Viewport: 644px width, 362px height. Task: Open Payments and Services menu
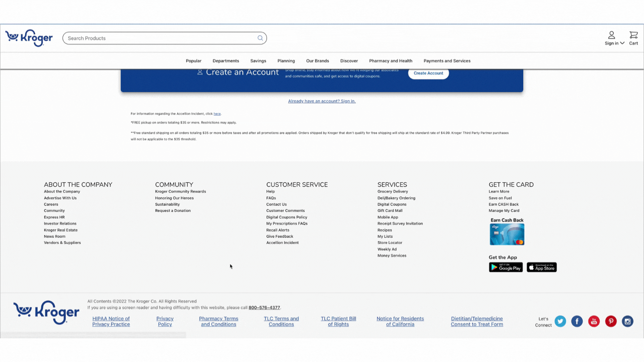click(447, 61)
